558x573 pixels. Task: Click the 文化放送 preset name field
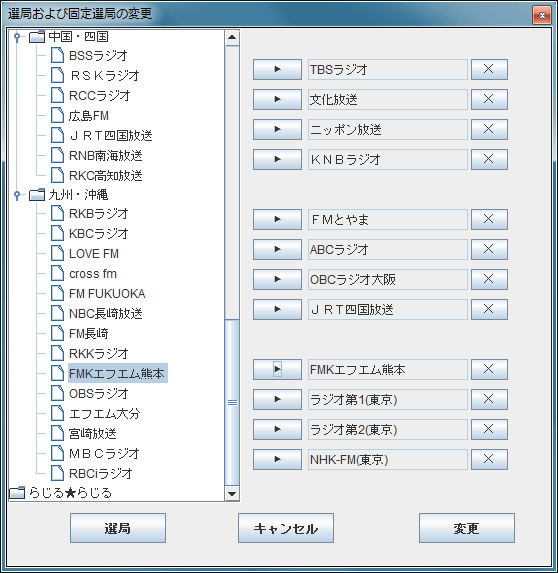[388, 99]
